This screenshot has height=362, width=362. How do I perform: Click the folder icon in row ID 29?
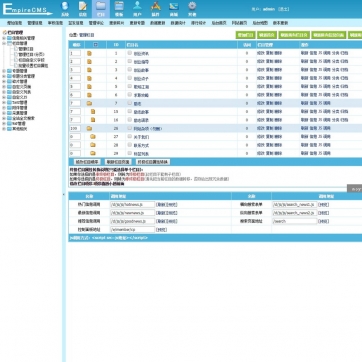[x=93, y=153]
